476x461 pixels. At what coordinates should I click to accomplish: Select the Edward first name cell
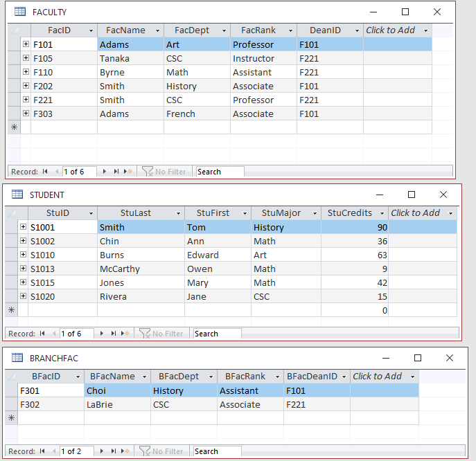[x=218, y=255]
